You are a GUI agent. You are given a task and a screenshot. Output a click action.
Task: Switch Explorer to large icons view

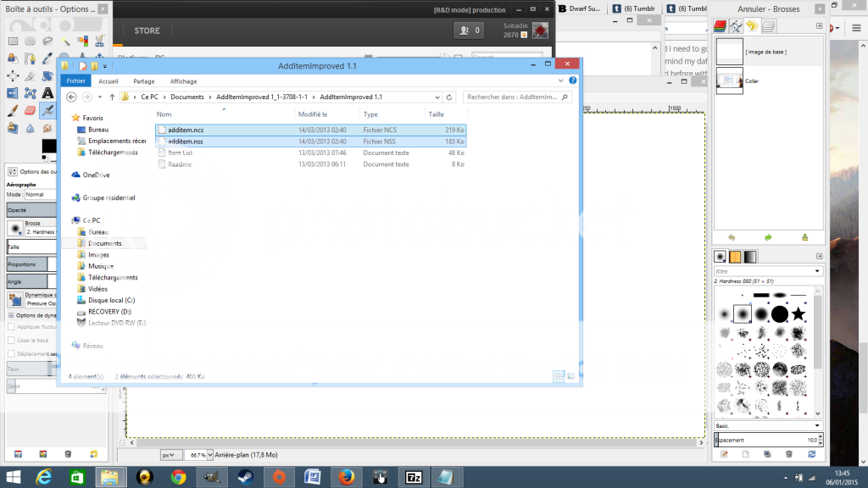(x=571, y=375)
